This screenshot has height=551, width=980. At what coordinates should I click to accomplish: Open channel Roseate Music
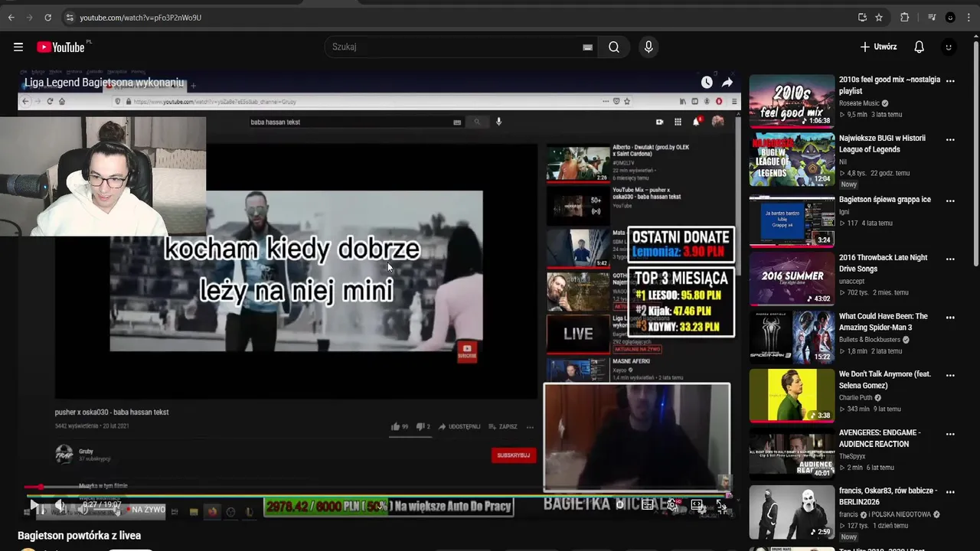point(859,103)
